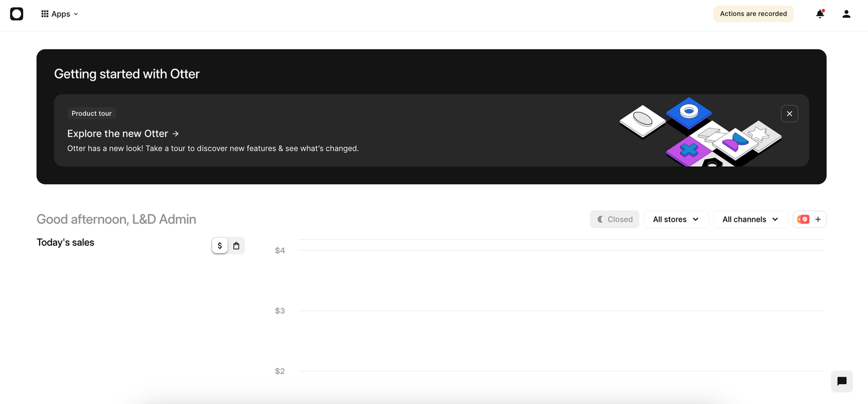This screenshot has height=404, width=868.
Task: Open the Apps grid menu
Action: pos(45,14)
